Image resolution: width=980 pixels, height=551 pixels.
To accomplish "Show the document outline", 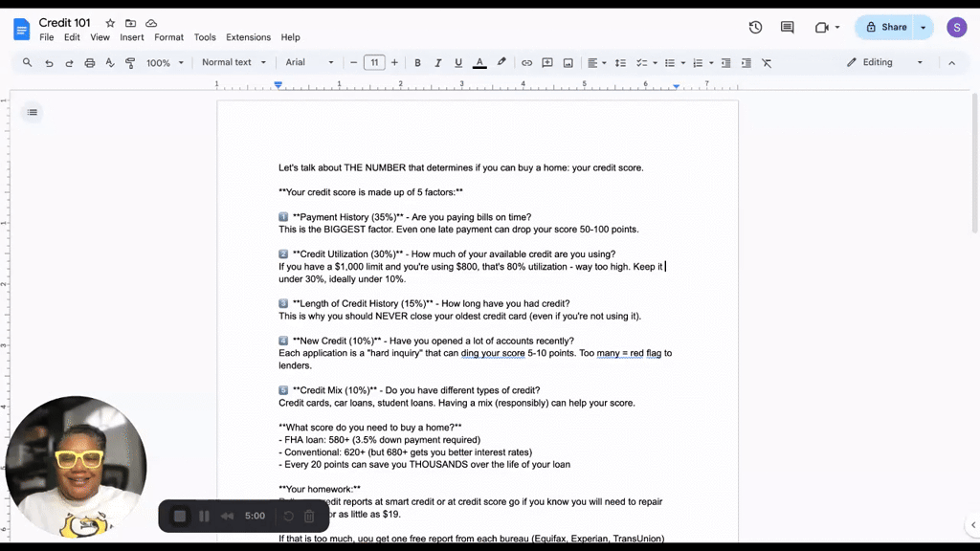I will pos(33,113).
